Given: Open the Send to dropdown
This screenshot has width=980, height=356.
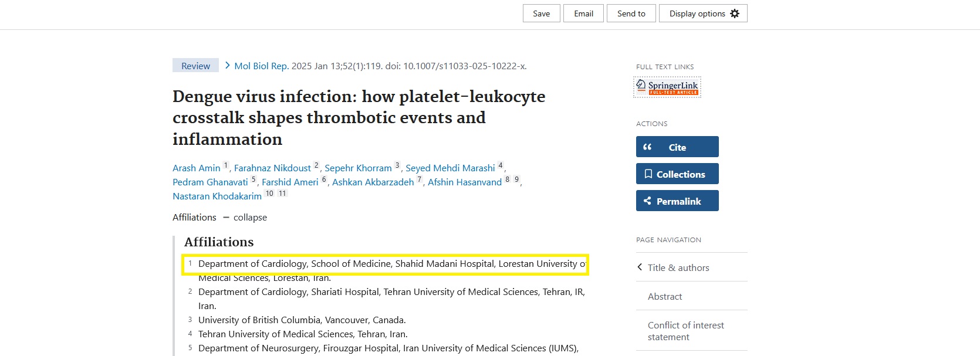Looking at the screenshot, I should [x=631, y=13].
